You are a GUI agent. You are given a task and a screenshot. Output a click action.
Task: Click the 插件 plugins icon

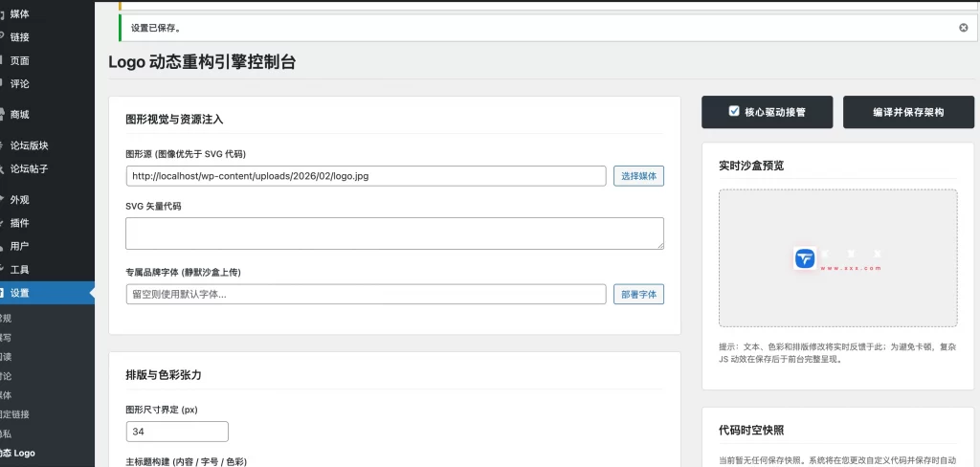click(x=3, y=223)
